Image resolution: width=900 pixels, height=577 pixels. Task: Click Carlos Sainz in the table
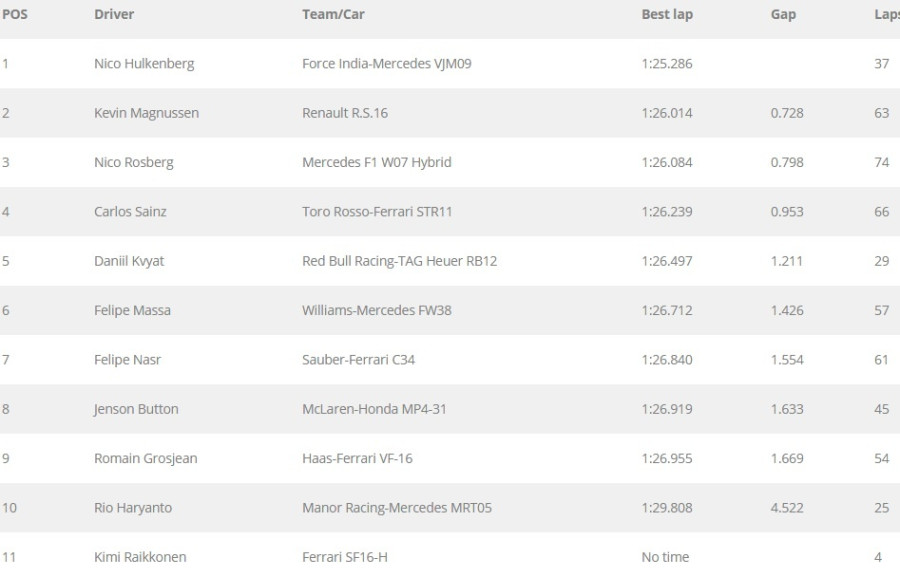click(x=130, y=211)
